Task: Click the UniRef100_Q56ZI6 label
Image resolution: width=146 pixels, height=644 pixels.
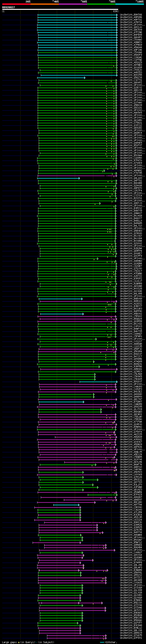Action: click(131, 78)
